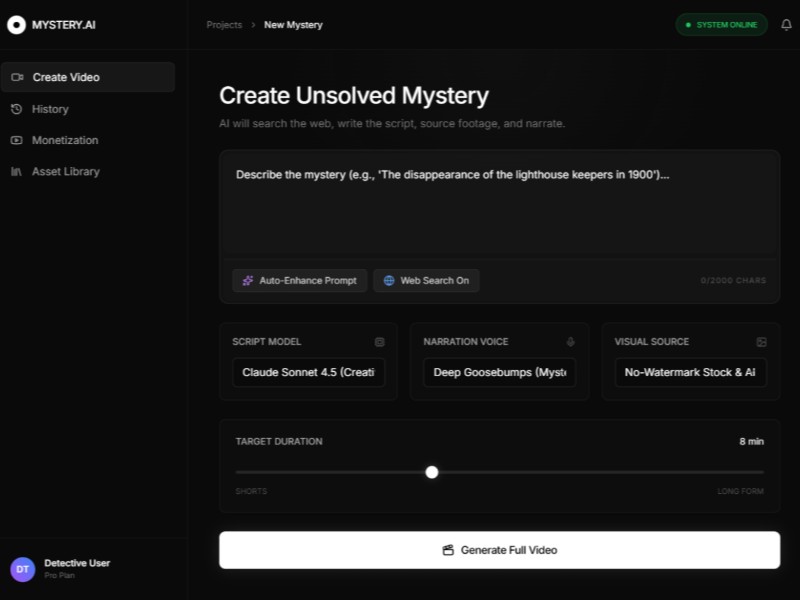Viewport: 800px width, 600px height.
Task: Click the target duration slider handle
Action: (x=432, y=472)
